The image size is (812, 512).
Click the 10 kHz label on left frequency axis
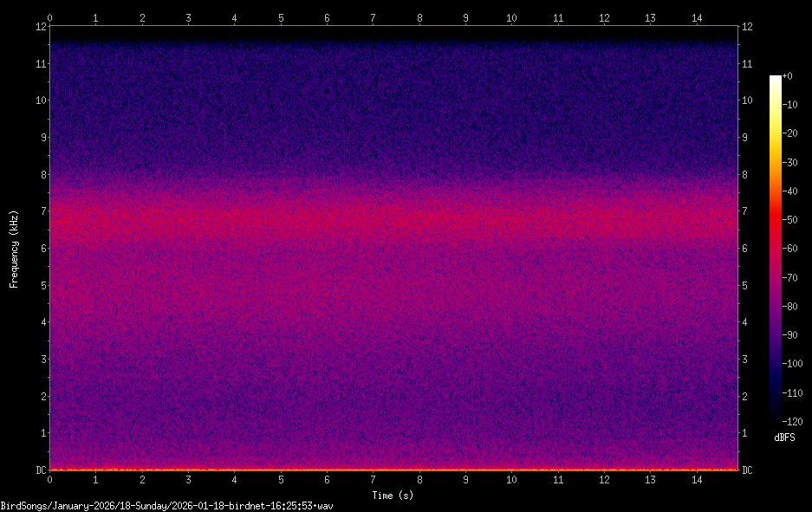[x=40, y=100]
